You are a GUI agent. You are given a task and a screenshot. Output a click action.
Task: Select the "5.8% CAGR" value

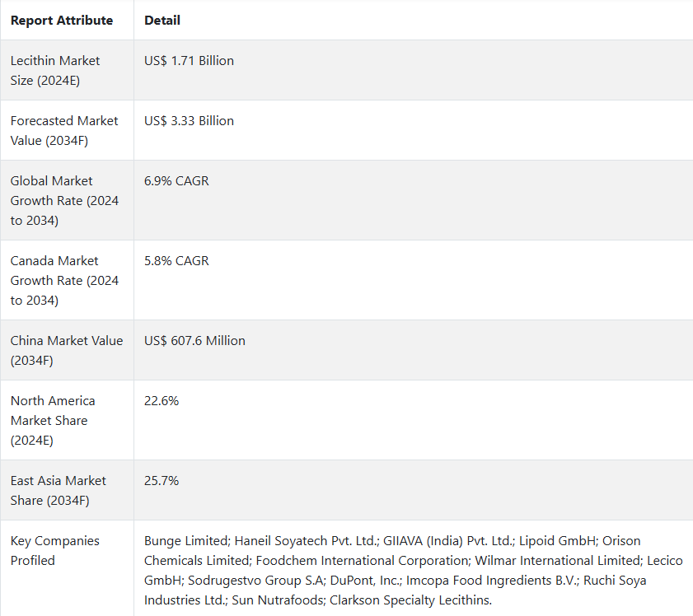coord(176,261)
